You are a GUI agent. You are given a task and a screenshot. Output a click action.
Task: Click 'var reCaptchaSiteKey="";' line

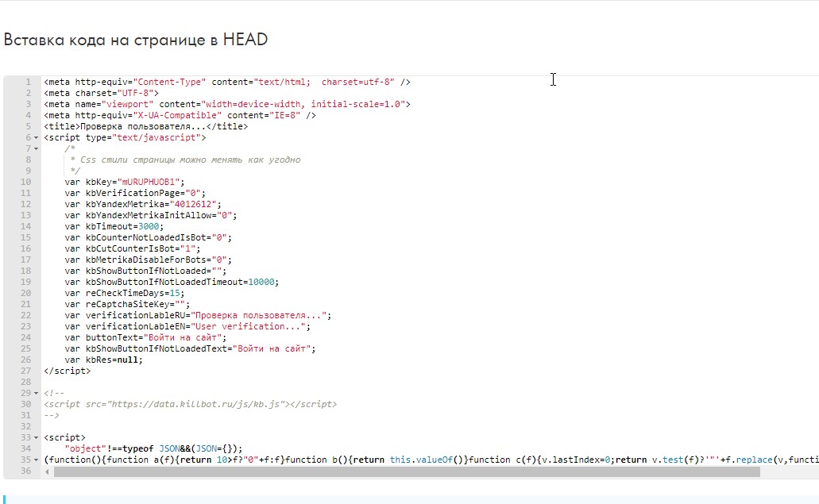pyautogui.click(x=127, y=304)
